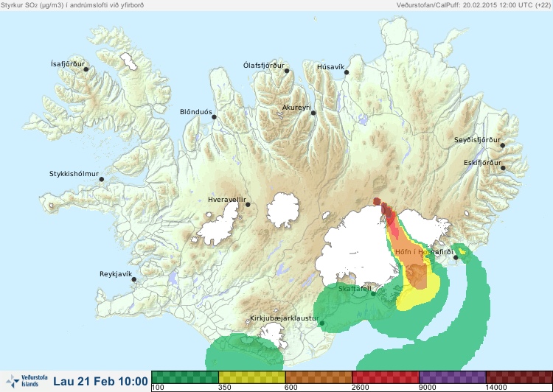Click the yellow 350 legend swatch
The height and width of the screenshot is (392, 553).
click(252, 377)
